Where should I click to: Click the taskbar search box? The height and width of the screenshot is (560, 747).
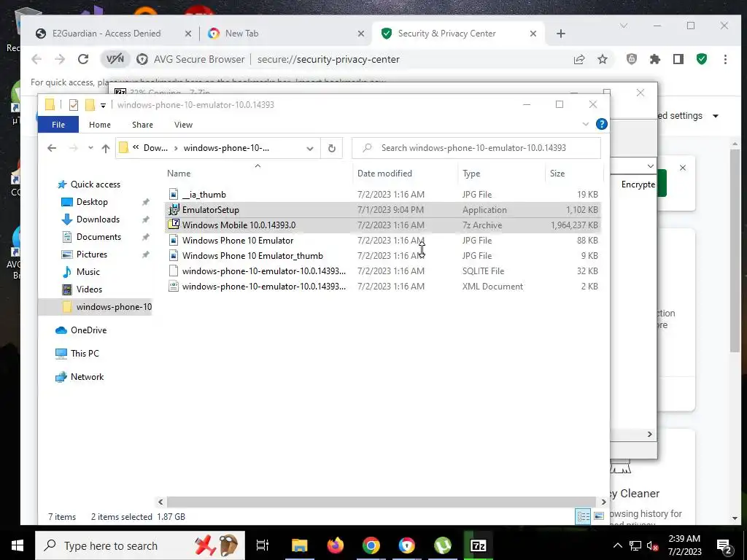140,545
